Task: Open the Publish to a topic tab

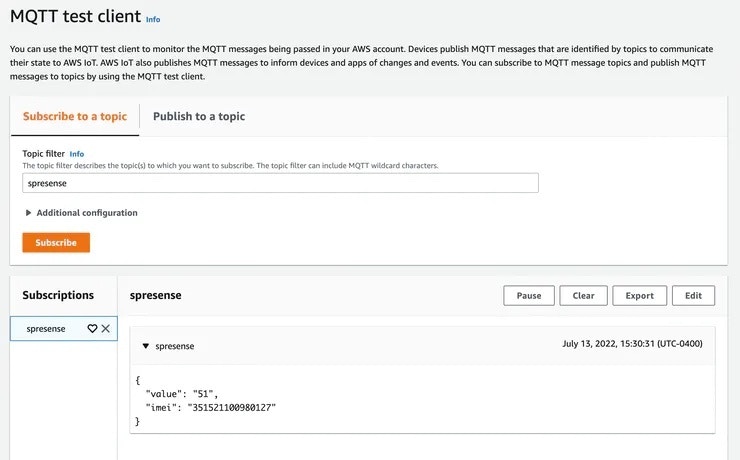Action: coord(199,116)
